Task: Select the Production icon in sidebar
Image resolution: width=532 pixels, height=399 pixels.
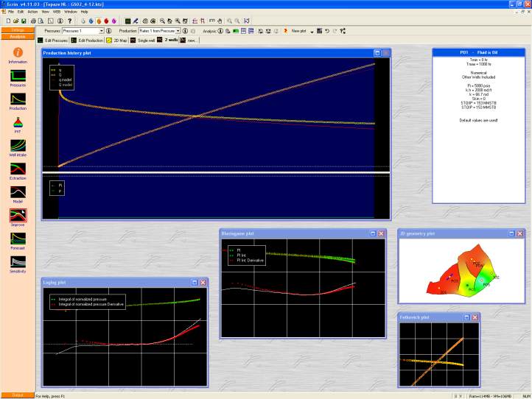Action: click(18, 98)
